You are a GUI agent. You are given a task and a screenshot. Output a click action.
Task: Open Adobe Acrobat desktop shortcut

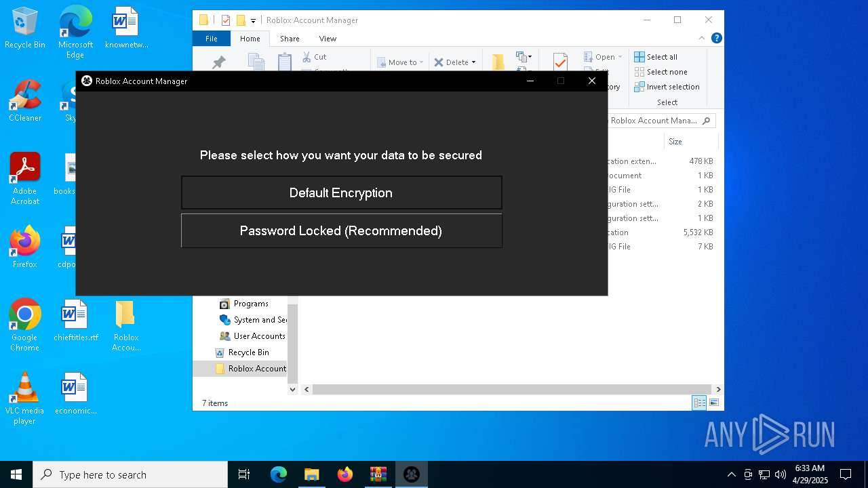25,179
